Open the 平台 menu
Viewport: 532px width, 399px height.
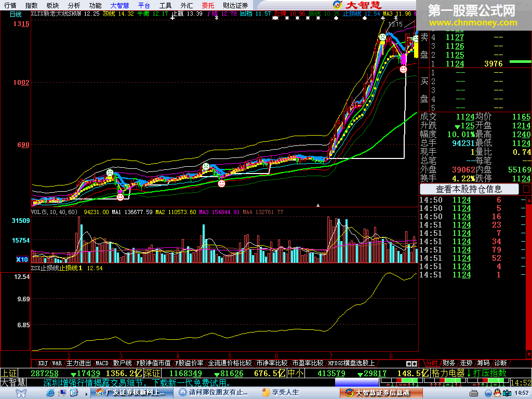[144, 5]
